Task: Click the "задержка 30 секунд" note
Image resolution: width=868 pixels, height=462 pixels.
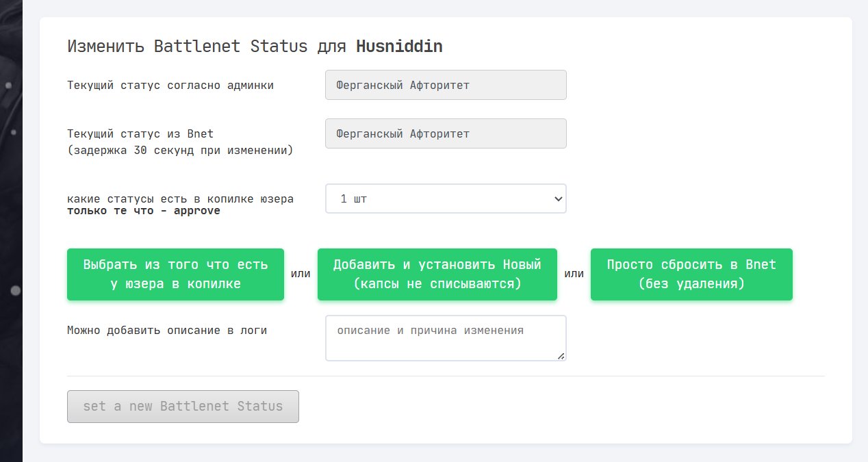Action: 180,150
